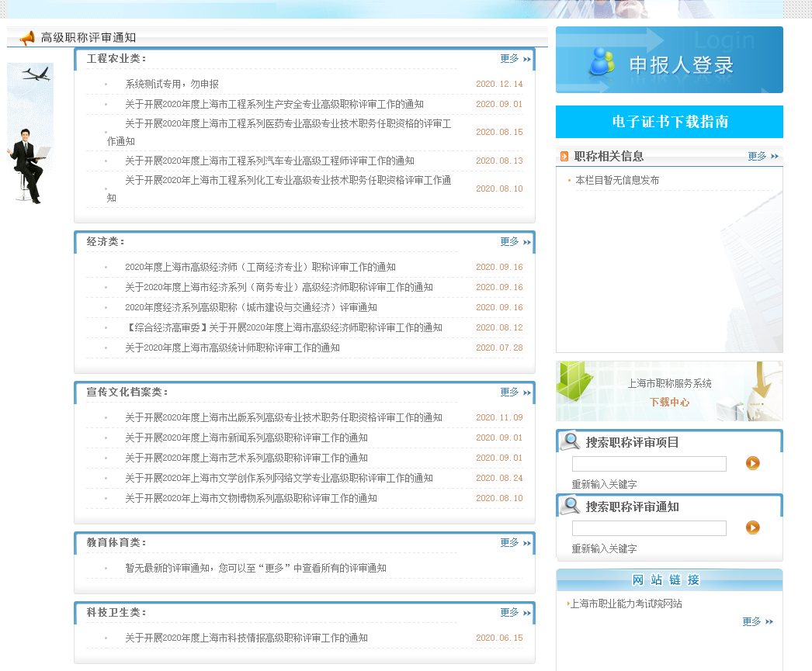
Task: Show 更多 for 宣传文化档案类 section
Action: (x=515, y=393)
